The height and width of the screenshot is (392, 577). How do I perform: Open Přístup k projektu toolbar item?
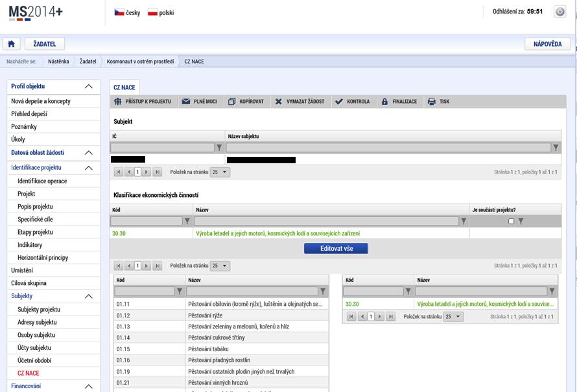tap(143, 102)
